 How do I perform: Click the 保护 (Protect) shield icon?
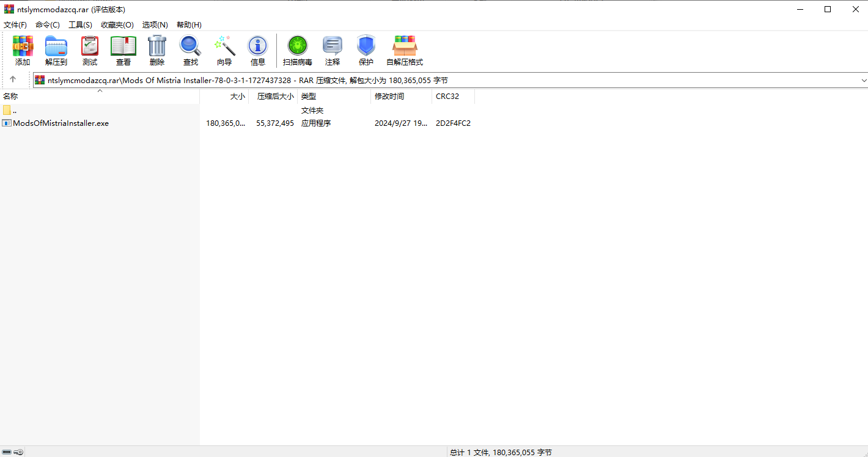click(x=366, y=46)
